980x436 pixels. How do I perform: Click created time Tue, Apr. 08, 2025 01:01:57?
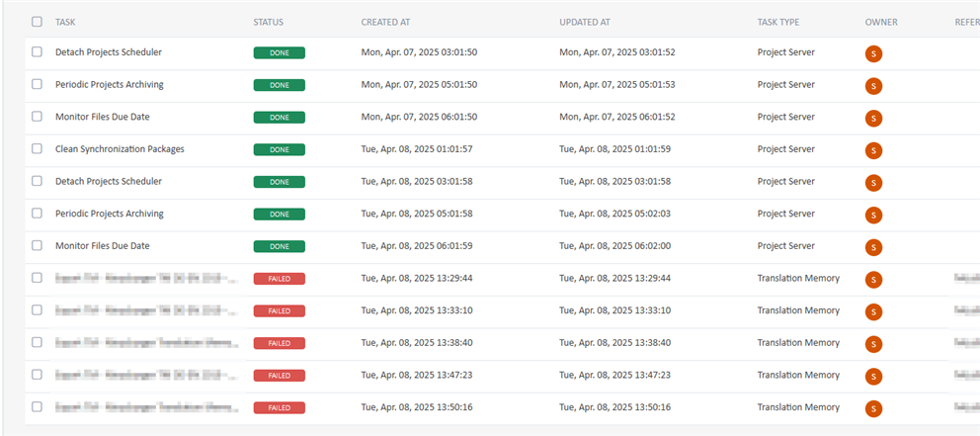coord(417,149)
